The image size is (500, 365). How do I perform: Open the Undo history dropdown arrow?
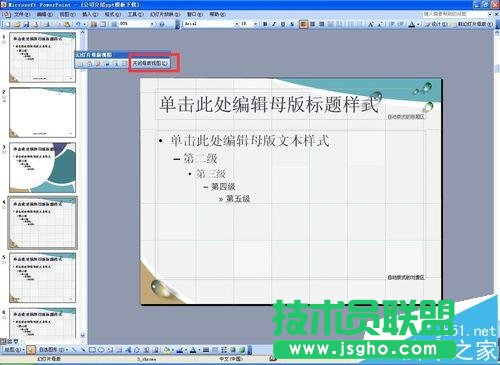(x=84, y=24)
